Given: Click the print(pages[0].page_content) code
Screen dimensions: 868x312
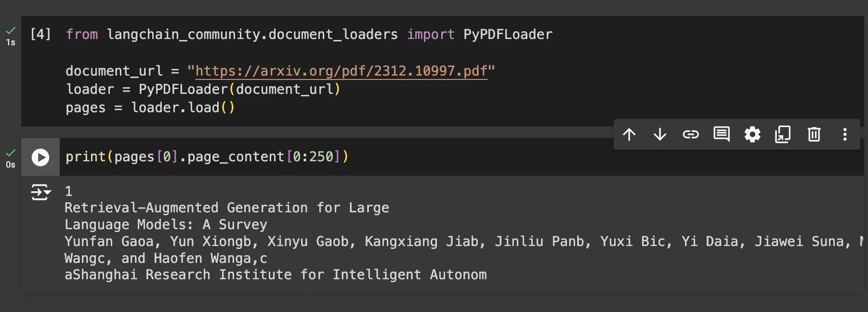Looking at the screenshot, I should [x=207, y=157].
